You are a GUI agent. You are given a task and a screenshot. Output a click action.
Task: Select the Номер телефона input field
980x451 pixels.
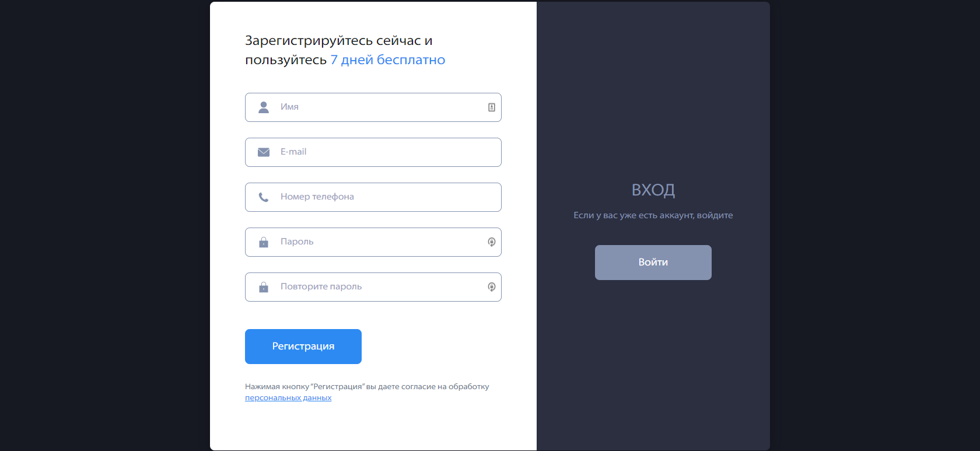(x=373, y=197)
